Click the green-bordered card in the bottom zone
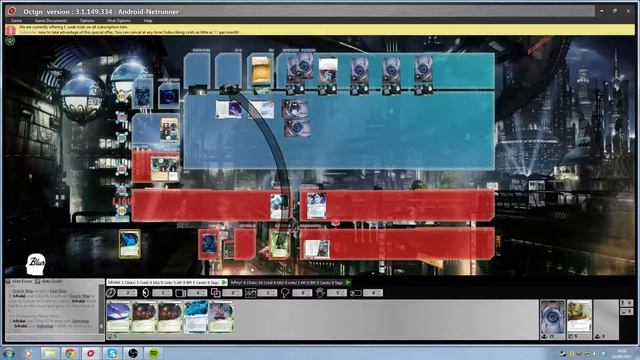The image size is (640, 360). tap(280, 244)
